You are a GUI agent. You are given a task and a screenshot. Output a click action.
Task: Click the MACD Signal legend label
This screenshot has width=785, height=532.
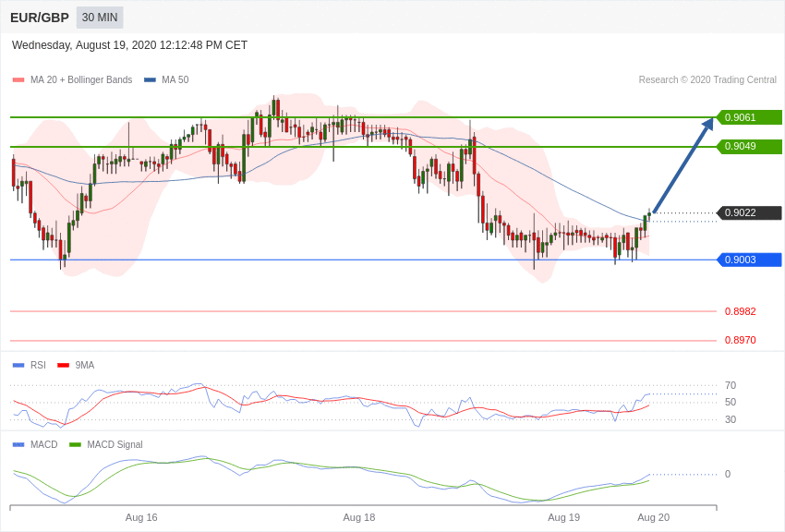click(115, 444)
